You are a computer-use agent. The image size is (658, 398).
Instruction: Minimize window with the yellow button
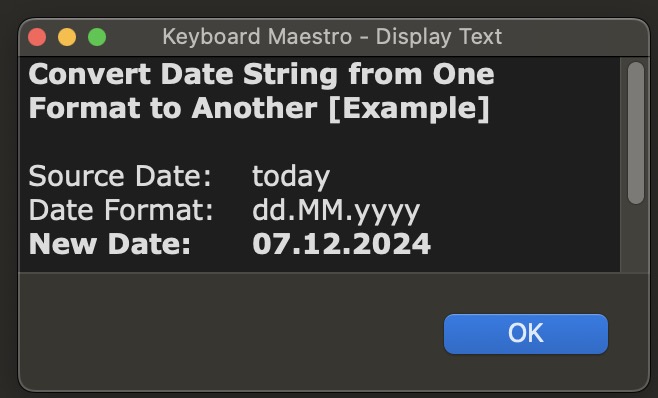(x=67, y=37)
